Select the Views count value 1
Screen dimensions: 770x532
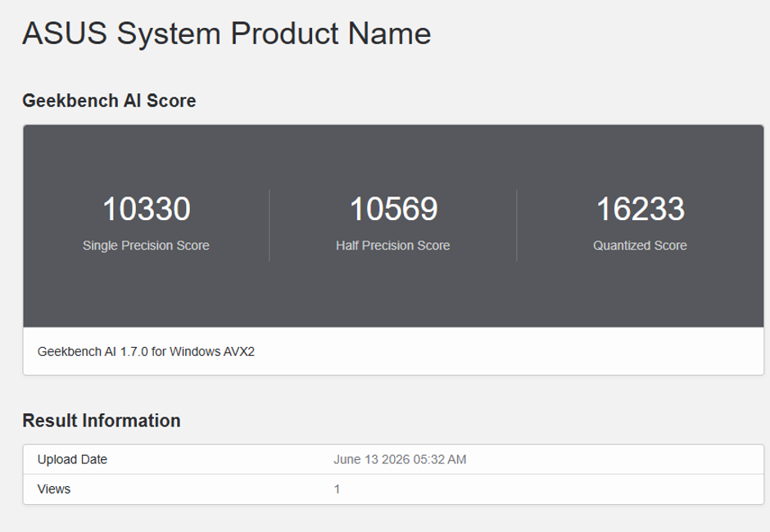tap(337, 489)
